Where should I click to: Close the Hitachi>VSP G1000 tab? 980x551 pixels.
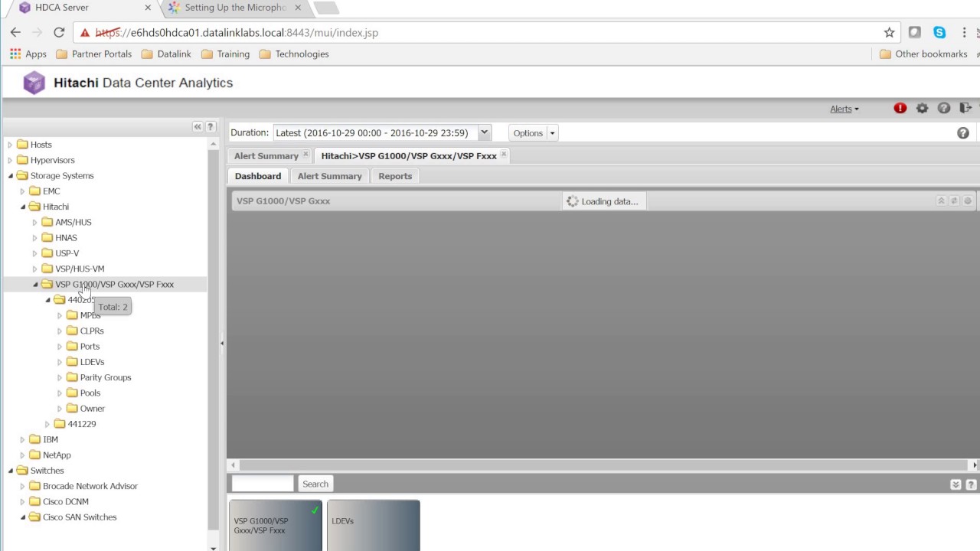click(504, 155)
